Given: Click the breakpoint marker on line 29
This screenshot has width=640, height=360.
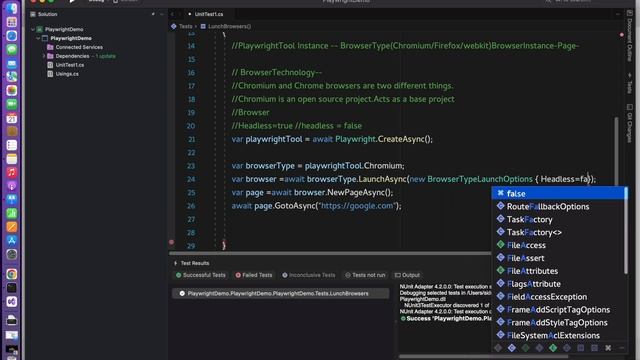Looking at the screenshot, I should click(x=171, y=242).
